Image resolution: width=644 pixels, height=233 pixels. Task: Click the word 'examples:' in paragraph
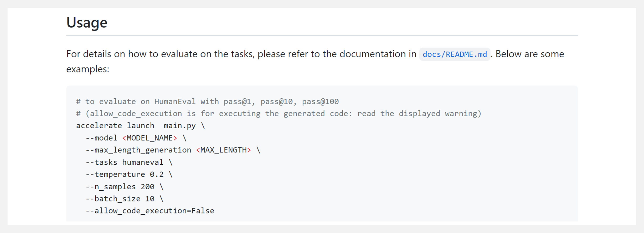click(x=87, y=69)
